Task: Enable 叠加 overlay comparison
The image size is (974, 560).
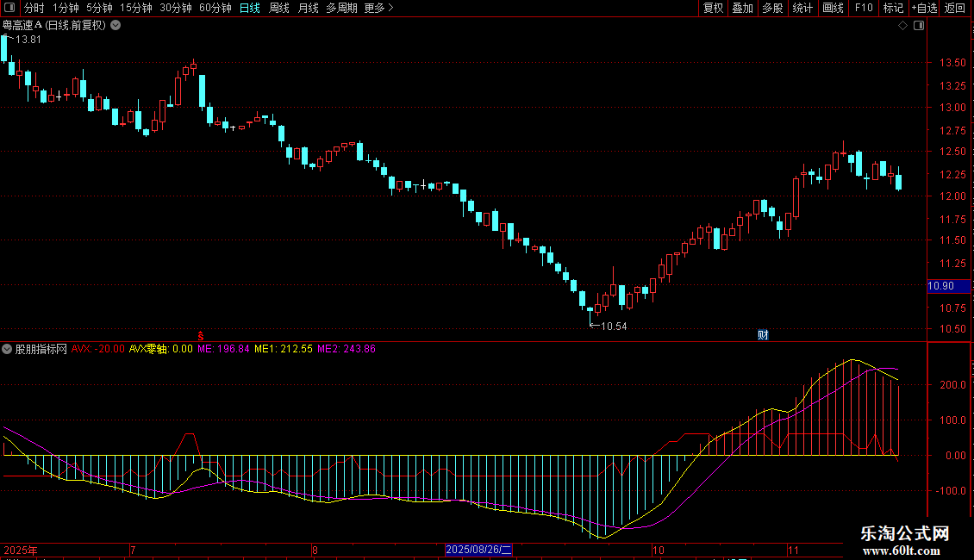Action: tap(742, 8)
